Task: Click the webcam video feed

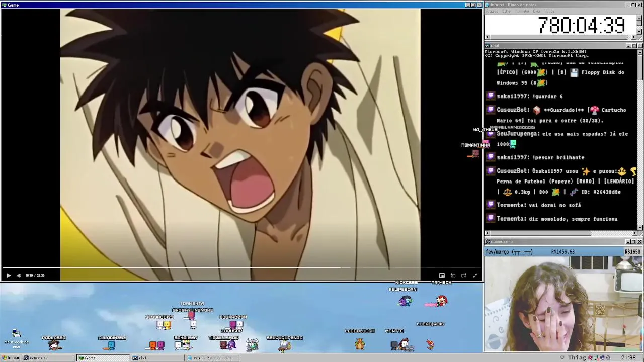Action: tap(563, 304)
